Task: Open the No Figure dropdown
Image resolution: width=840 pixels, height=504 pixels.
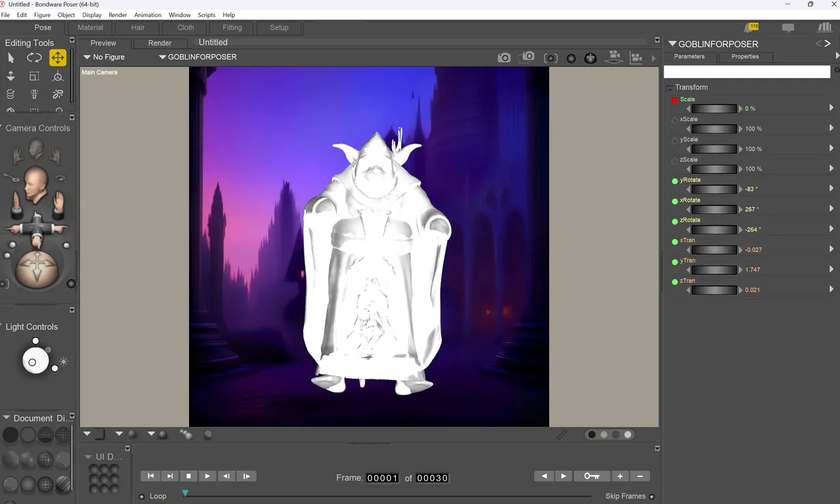Action: click(104, 57)
